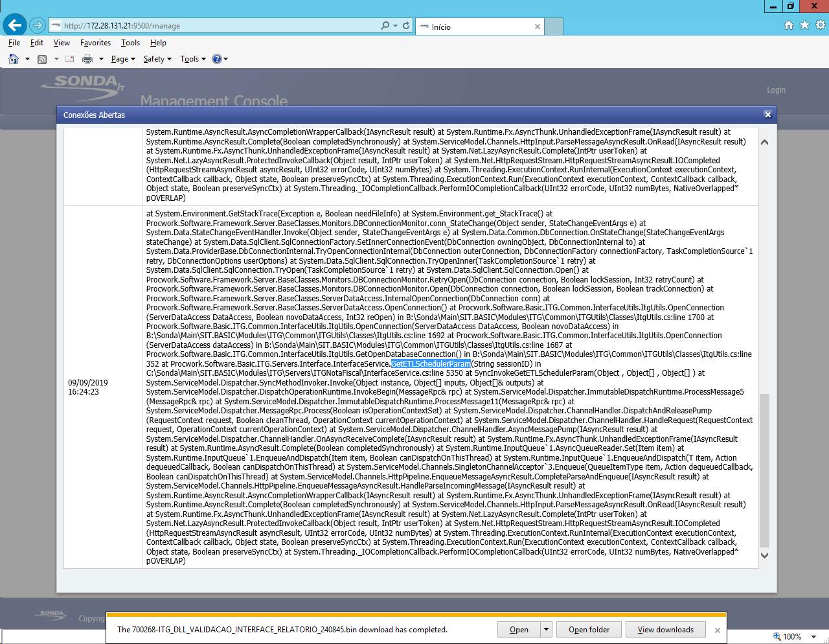Focus the address bar showing 172.28.131.21:9500/manage
The height and width of the screenshot is (644, 829).
click(x=214, y=26)
